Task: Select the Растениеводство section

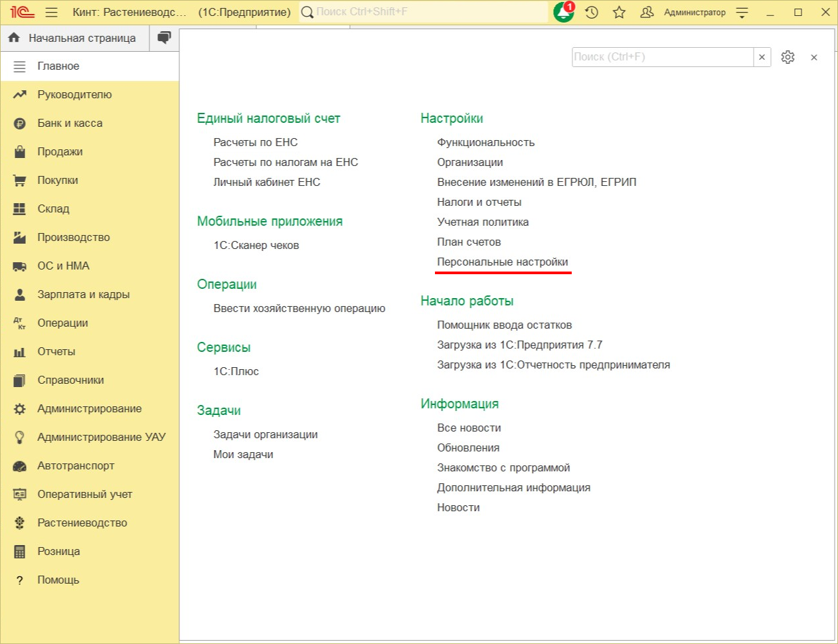Action: pos(82,523)
